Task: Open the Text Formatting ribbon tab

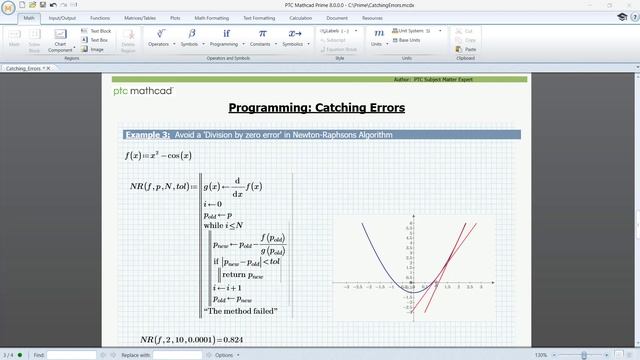Action: coord(259,18)
